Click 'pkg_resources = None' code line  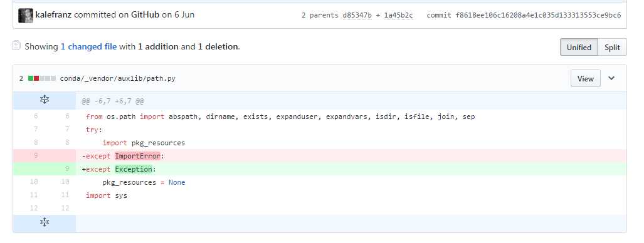[x=144, y=182]
